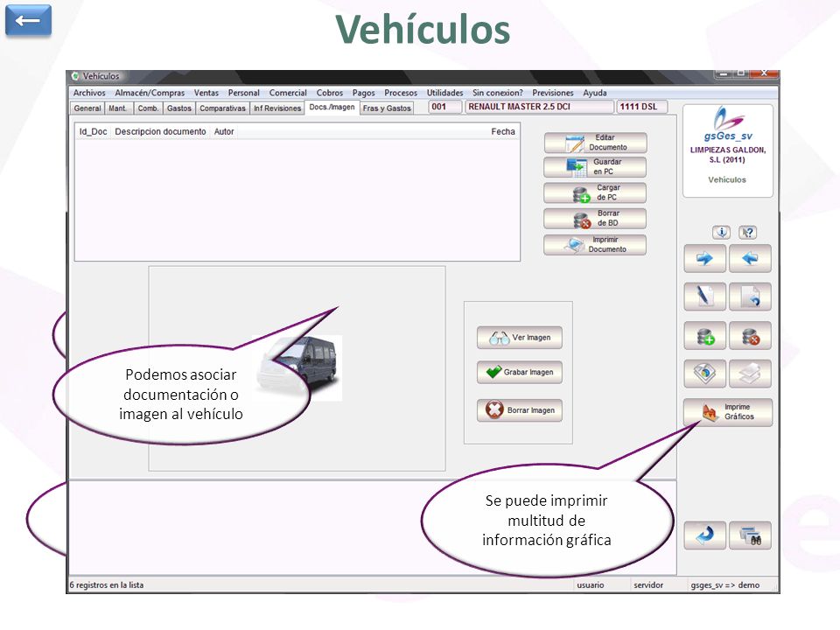Click the Id_Doc column header
Screen dimensions: 840x630
[94, 132]
